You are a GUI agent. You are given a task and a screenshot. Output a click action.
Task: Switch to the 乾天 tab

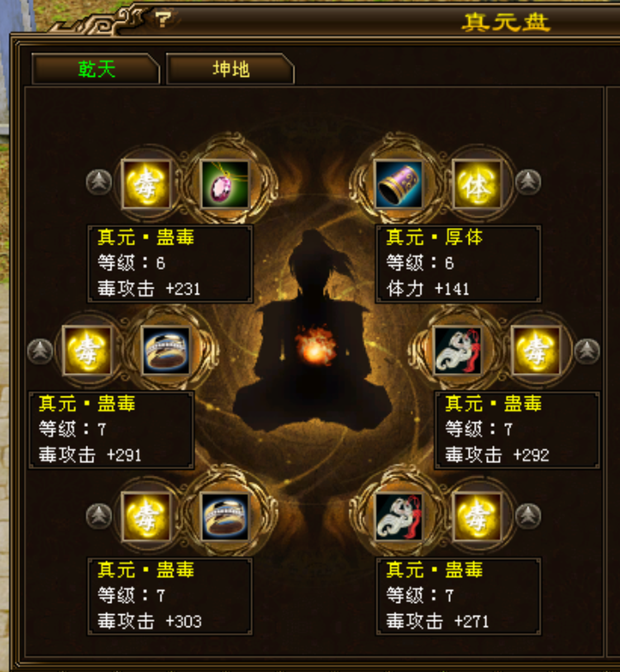click(96, 69)
